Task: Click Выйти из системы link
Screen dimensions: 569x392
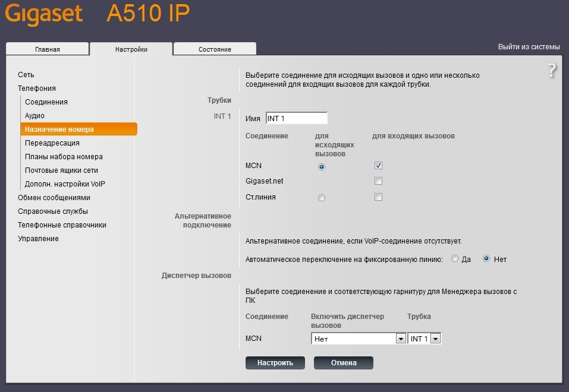Action: pyautogui.click(x=529, y=47)
